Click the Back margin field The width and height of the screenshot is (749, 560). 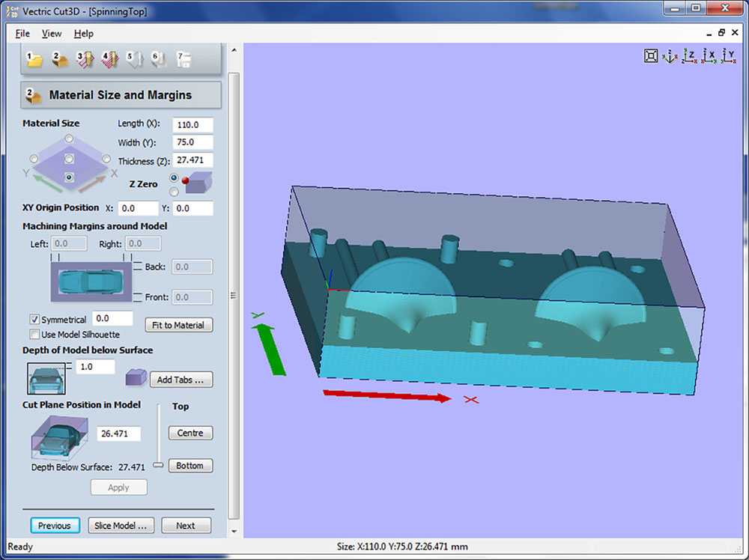[x=192, y=267]
